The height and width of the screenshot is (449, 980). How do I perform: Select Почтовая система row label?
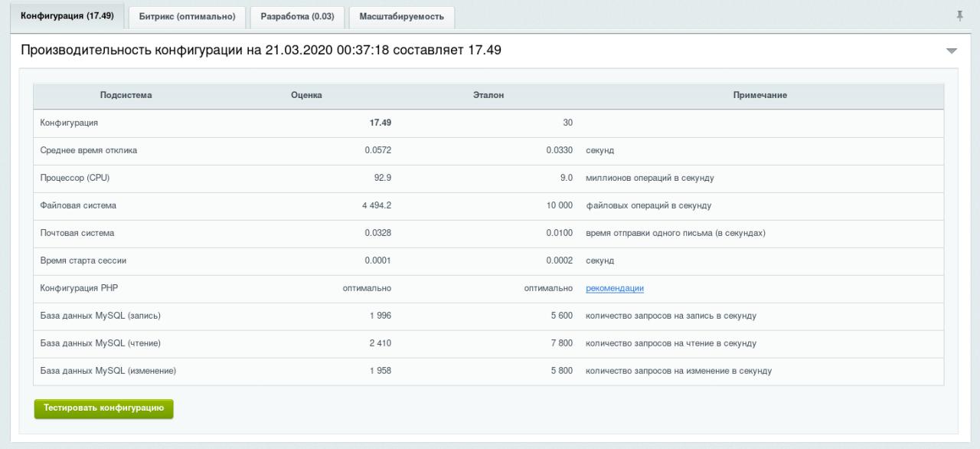77,233
